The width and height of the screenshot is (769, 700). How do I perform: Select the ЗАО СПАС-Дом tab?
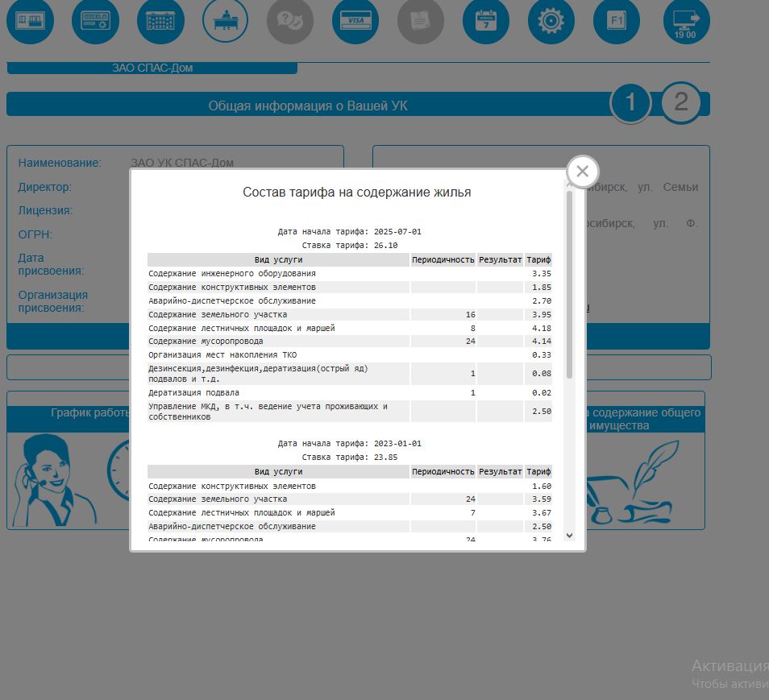[x=152, y=68]
